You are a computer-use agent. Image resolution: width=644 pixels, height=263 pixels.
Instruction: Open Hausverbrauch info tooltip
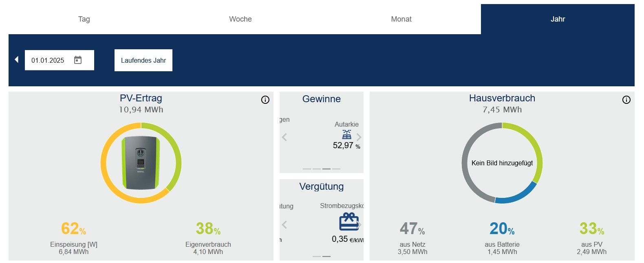626,100
